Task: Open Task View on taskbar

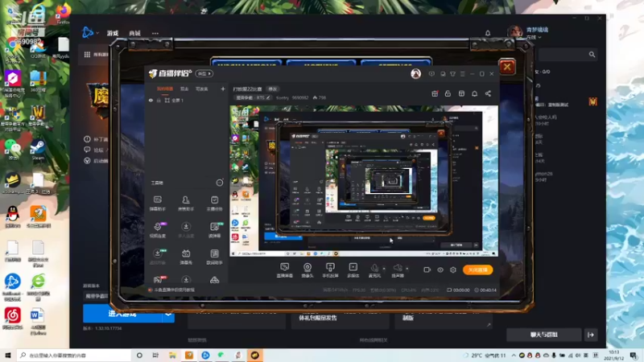Action: [155, 355]
